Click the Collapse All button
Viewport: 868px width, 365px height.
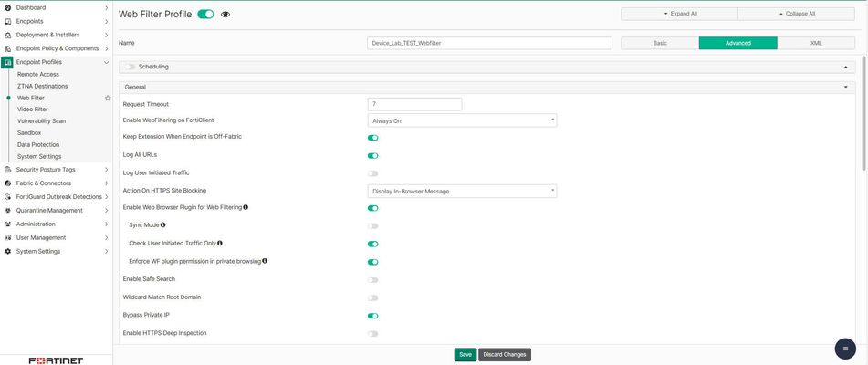[x=797, y=14]
